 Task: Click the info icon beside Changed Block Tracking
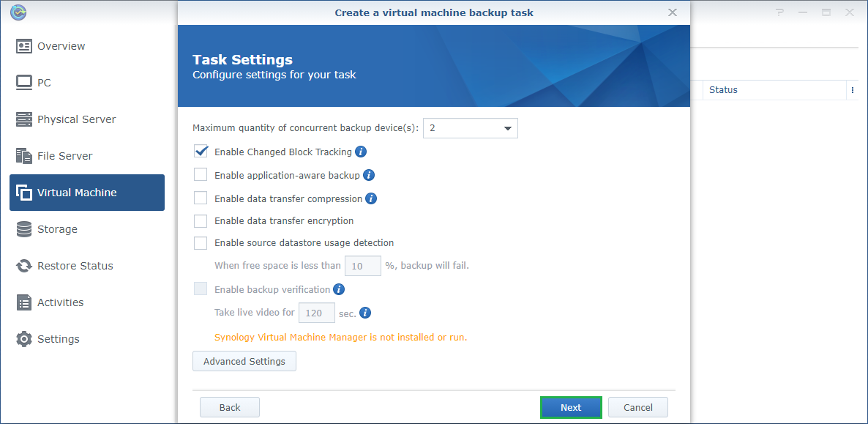pyautogui.click(x=361, y=152)
